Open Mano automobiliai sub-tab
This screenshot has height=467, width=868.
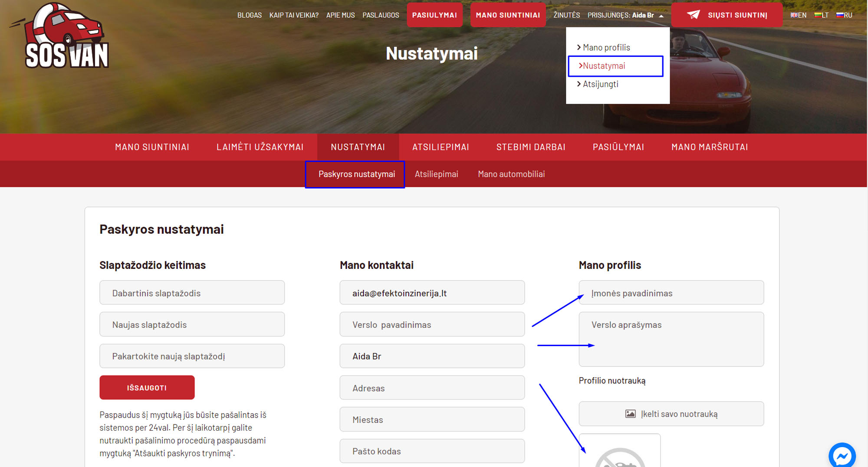coord(511,174)
